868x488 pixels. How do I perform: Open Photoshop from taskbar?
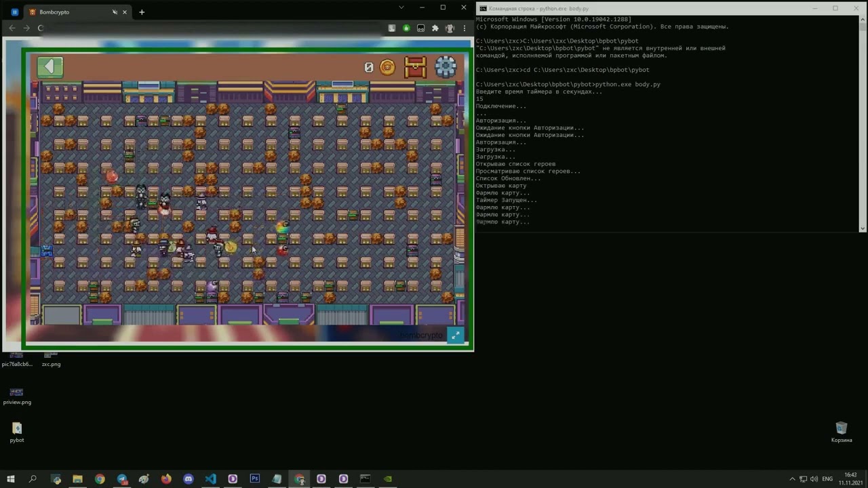[x=254, y=479]
